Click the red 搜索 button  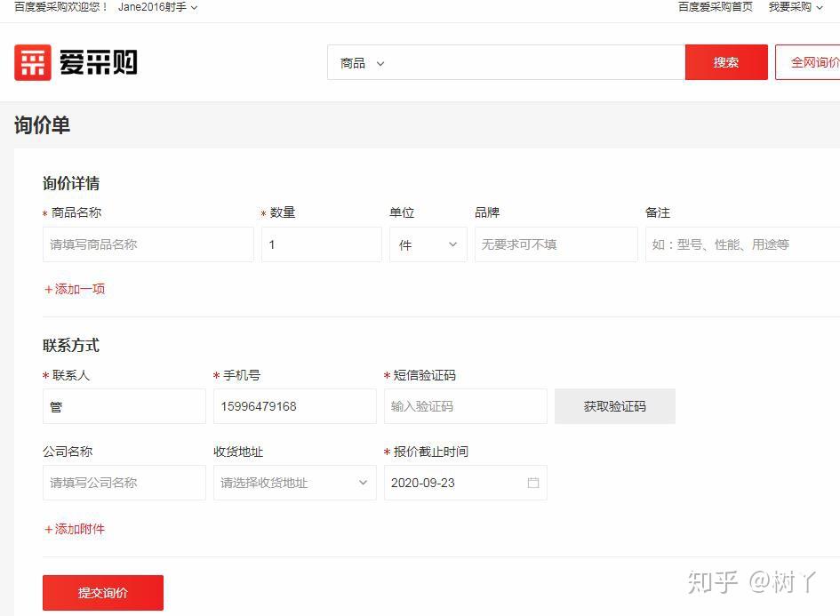click(726, 62)
